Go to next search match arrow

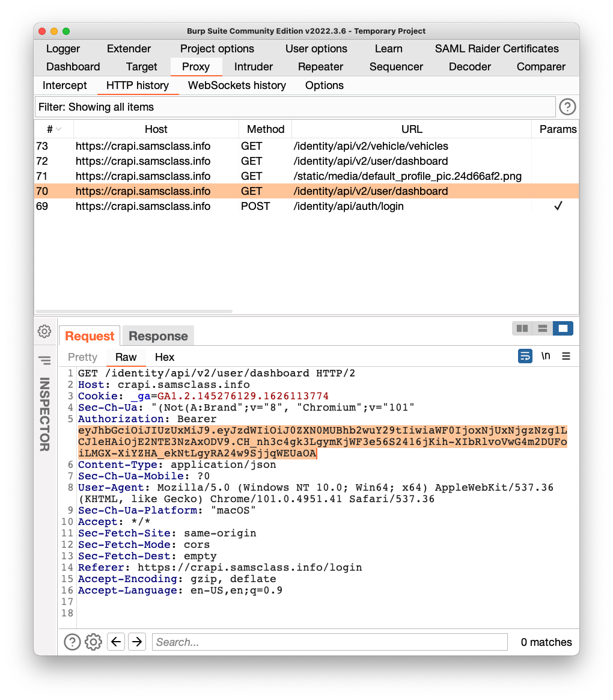tap(137, 642)
